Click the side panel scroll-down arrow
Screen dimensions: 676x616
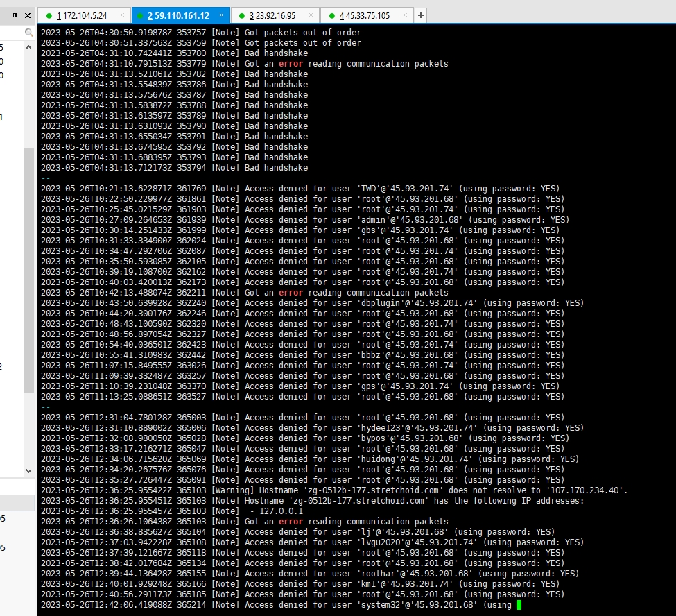click(x=28, y=470)
